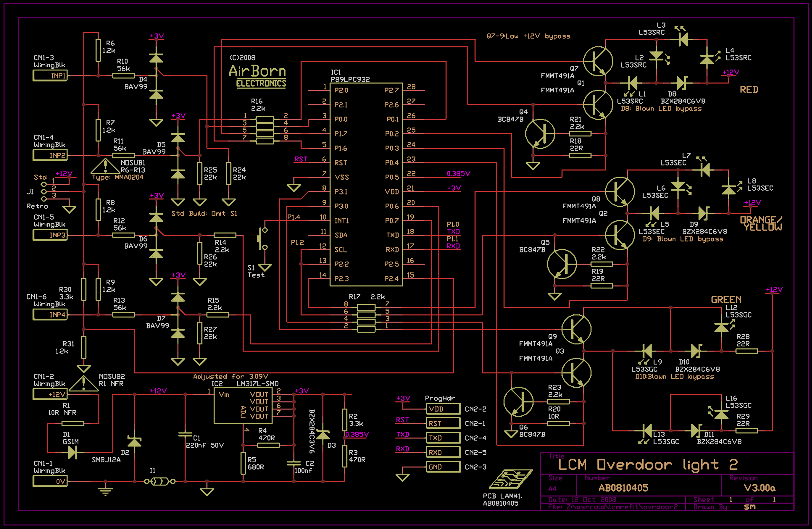
Task: Select the R16 2.2k resistor network
Action: [265, 130]
